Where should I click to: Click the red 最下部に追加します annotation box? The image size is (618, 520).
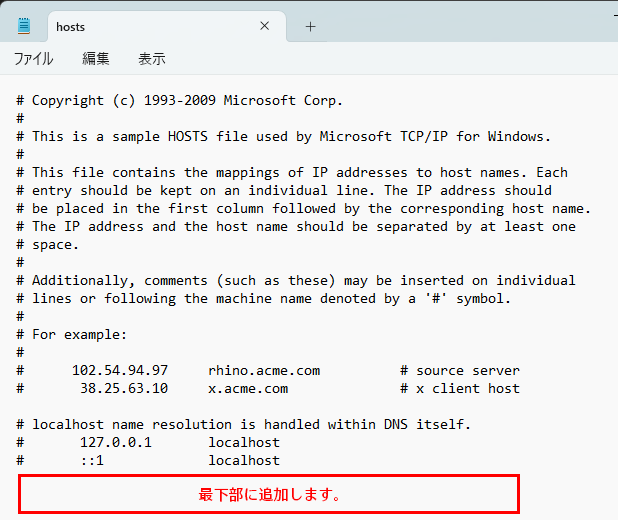(x=269, y=494)
